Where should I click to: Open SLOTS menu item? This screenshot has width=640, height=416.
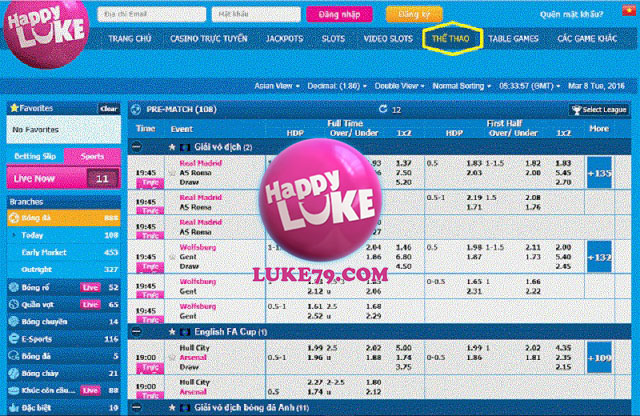(x=333, y=39)
